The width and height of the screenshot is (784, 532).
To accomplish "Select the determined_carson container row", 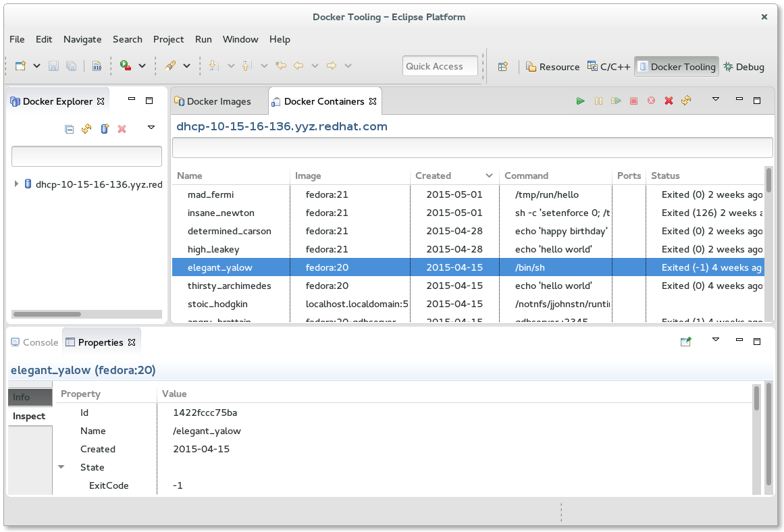I will [468, 231].
